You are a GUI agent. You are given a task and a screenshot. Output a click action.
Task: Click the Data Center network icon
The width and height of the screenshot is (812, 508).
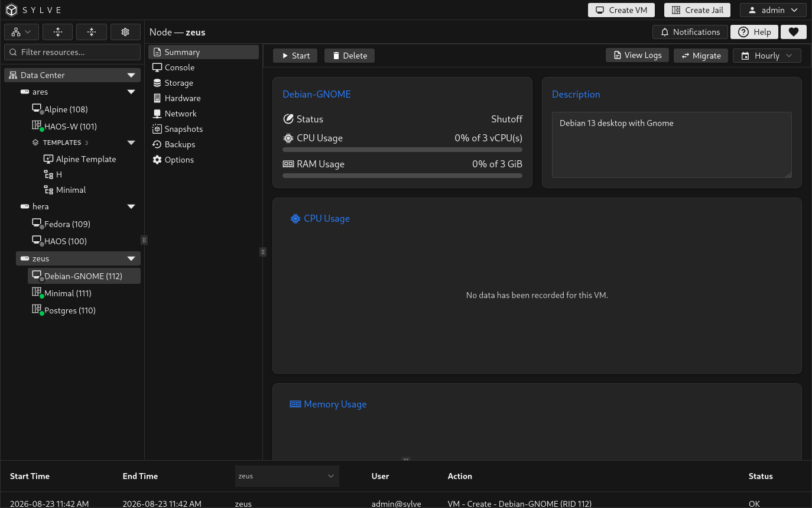tap(13, 75)
